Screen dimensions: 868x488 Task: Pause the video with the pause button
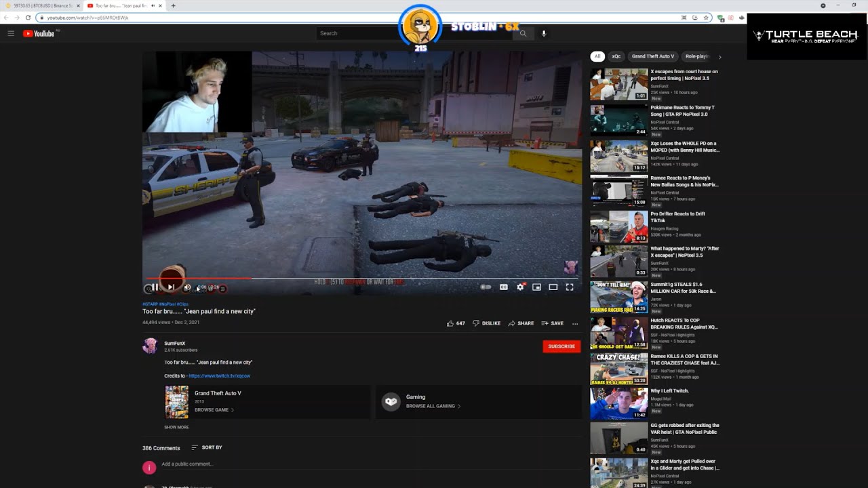[x=155, y=287]
